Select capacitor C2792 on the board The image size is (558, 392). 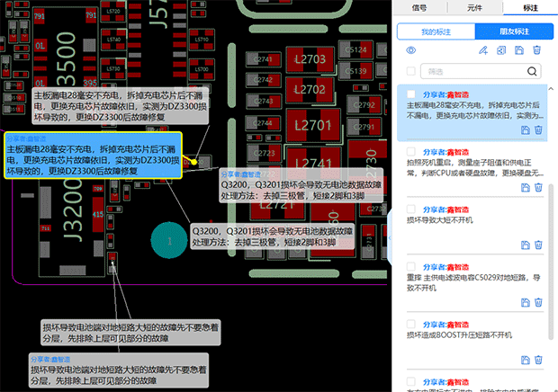coord(364,105)
